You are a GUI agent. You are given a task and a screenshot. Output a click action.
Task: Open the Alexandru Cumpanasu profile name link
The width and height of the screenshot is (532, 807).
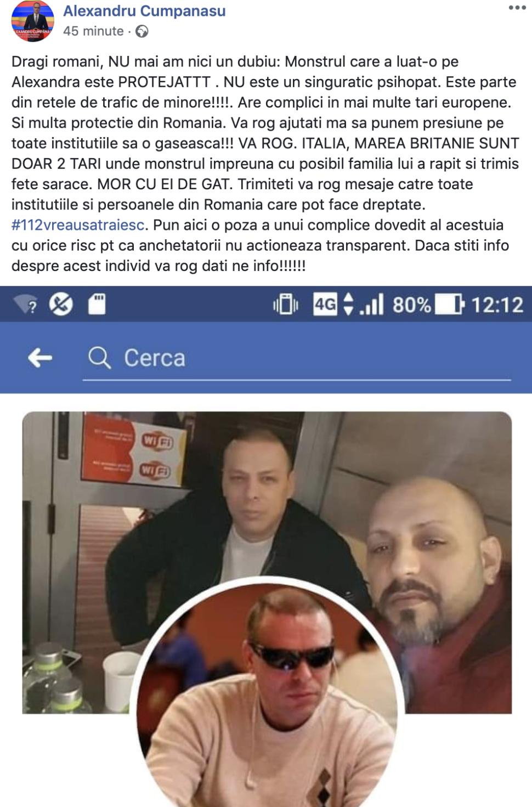(x=144, y=11)
